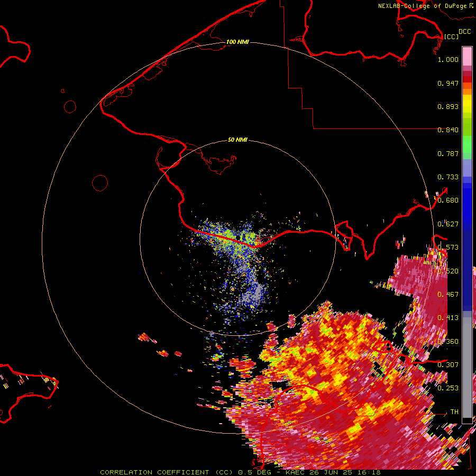Click the 0.520 scale value
476x476 pixels.
coord(448,271)
